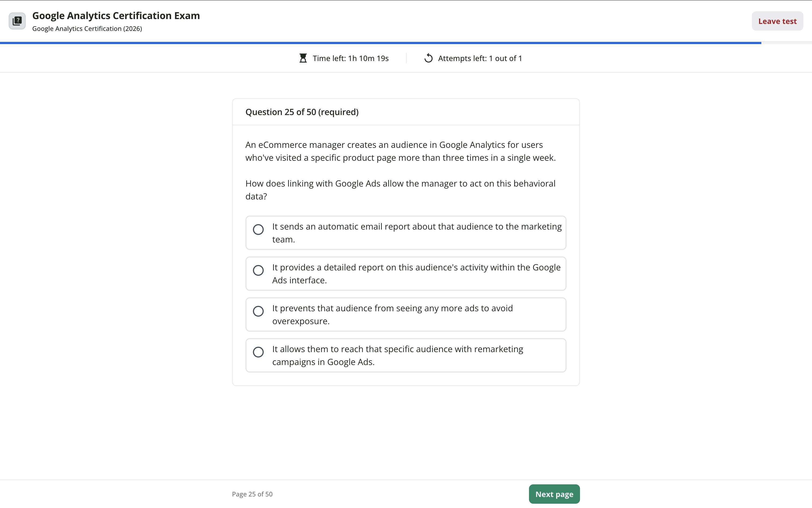Click the question text about linking with Google Ads
Image resolution: width=812 pixels, height=508 pixels.
[400, 190]
